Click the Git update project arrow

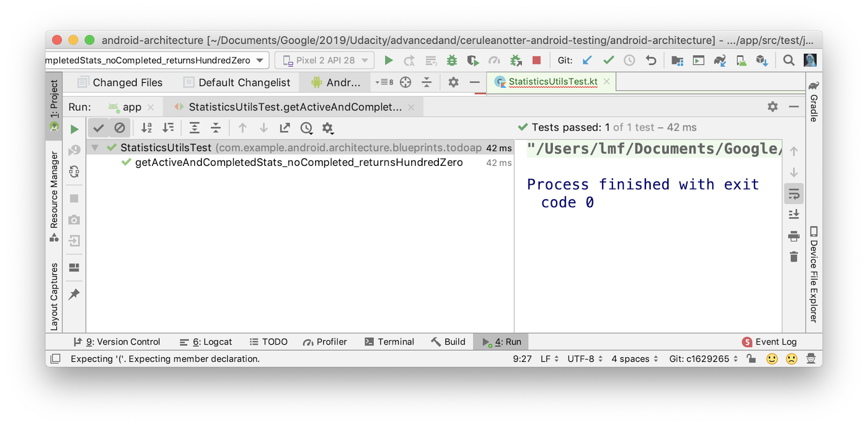(x=587, y=60)
